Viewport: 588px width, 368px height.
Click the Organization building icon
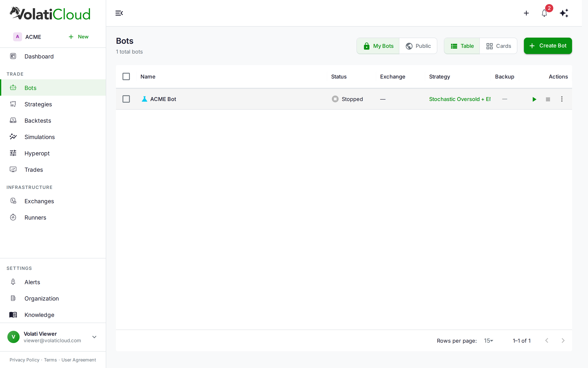pos(13,298)
